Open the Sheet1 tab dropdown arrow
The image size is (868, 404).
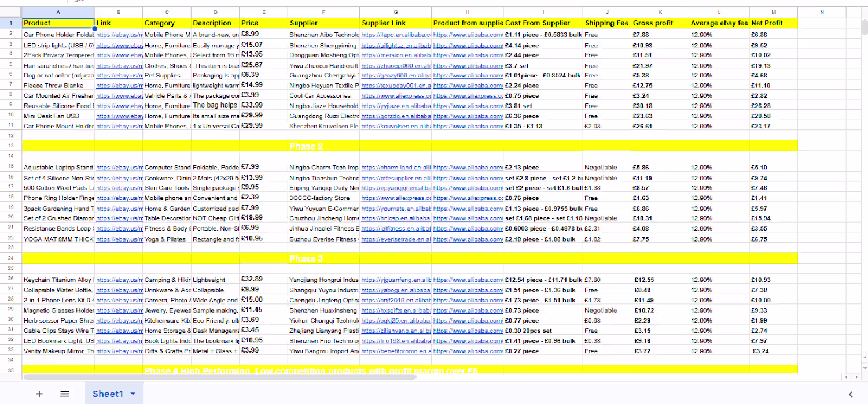pyautogui.click(x=133, y=394)
